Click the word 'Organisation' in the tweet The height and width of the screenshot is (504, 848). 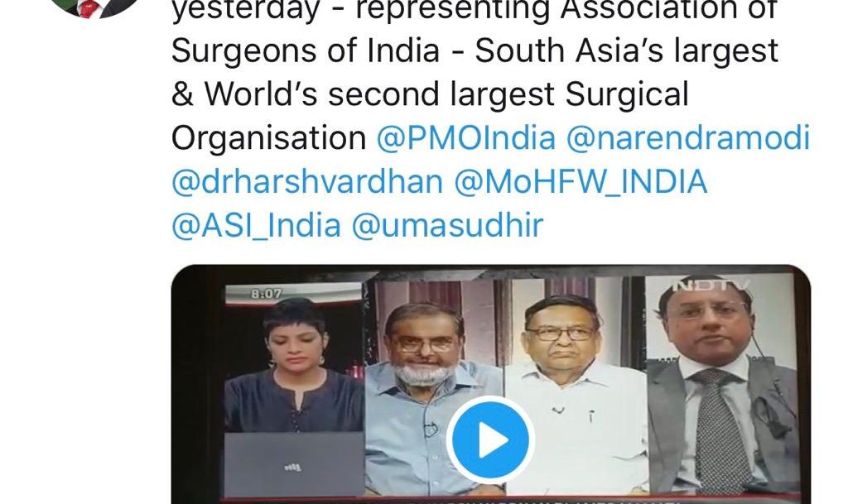[x=269, y=139]
